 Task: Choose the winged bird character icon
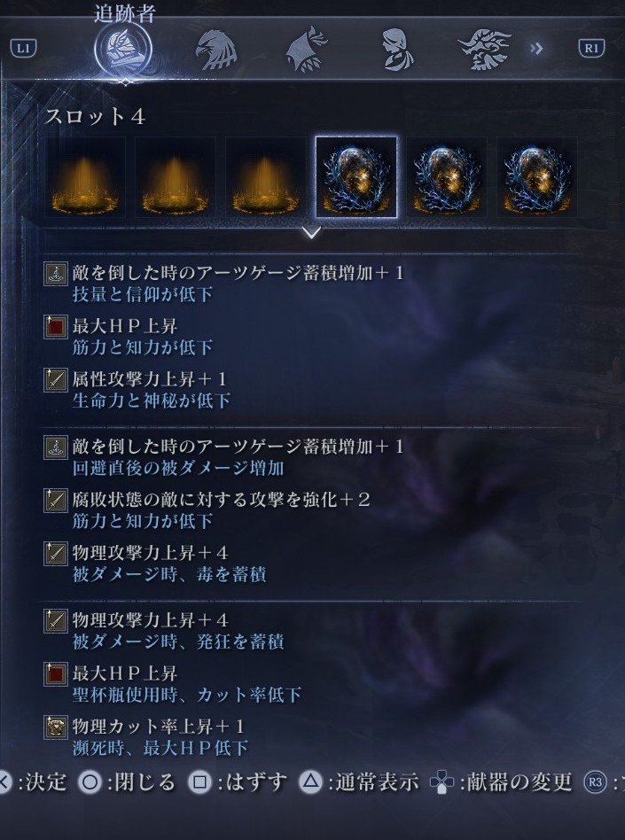tap(485, 50)
